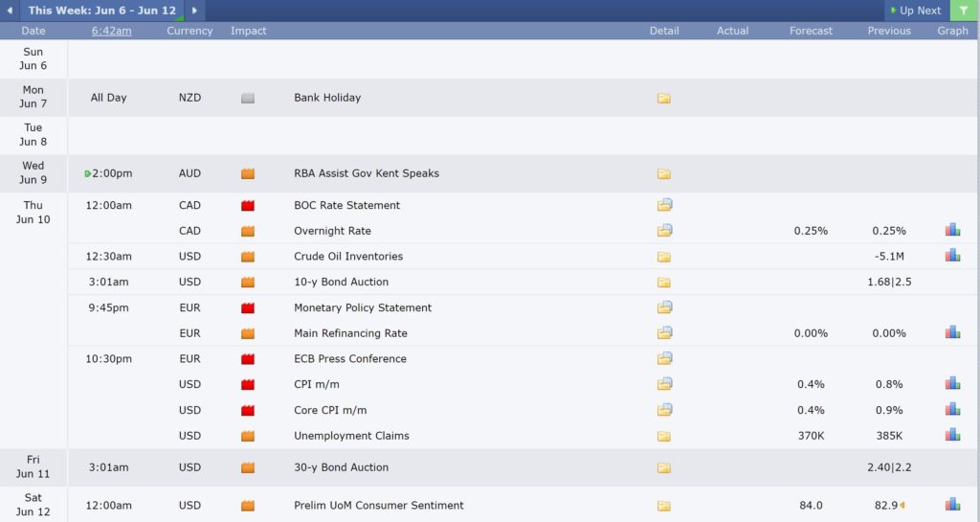Open detail folder for CPI m/m
Viewport: 980px width, 522px height.
(x=664, y=384)
